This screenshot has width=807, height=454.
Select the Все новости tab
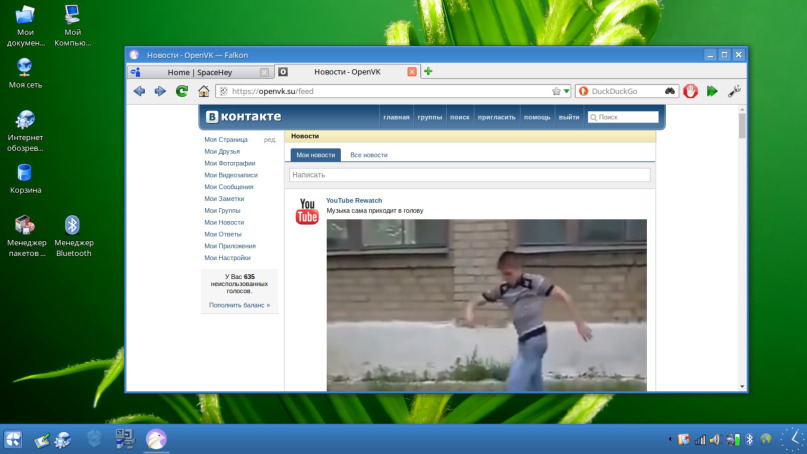pos(368,155)
